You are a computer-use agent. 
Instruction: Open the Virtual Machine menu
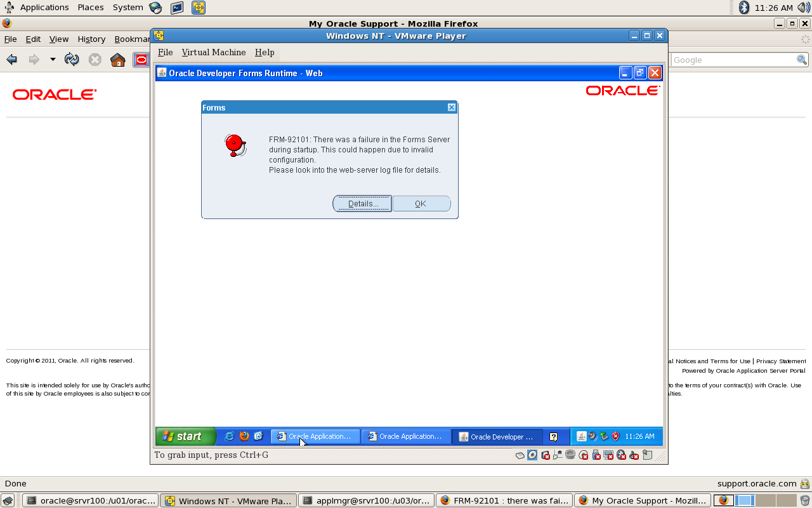(x=214, y=52)
